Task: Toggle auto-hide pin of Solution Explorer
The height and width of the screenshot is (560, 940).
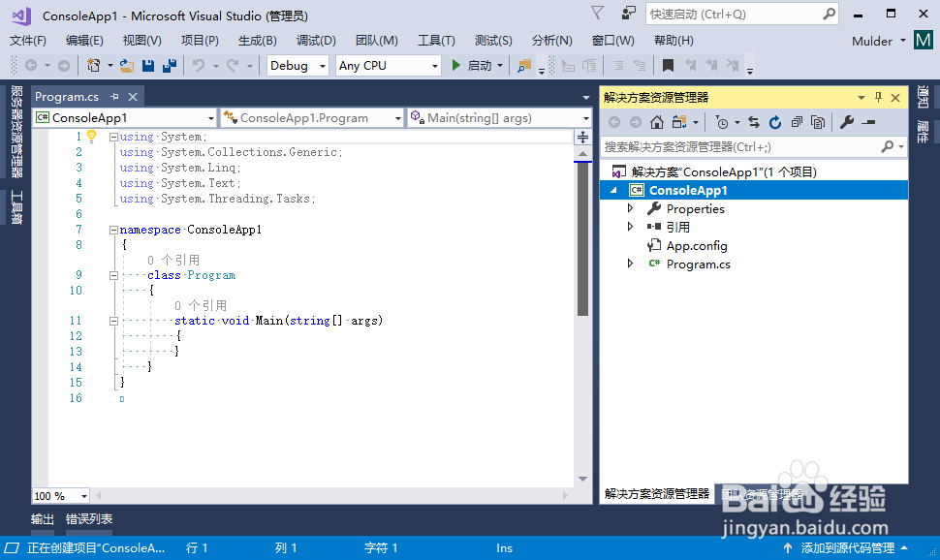Action: click(x=878, y=97)
